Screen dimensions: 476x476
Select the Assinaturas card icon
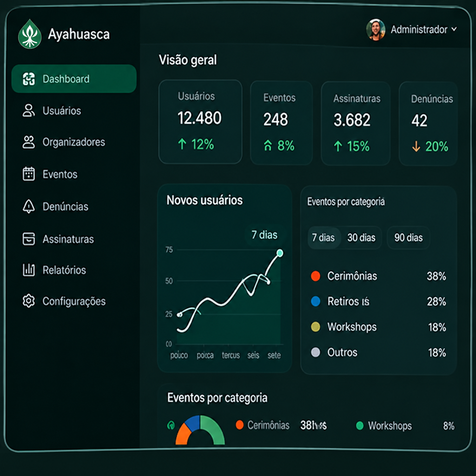28,239
